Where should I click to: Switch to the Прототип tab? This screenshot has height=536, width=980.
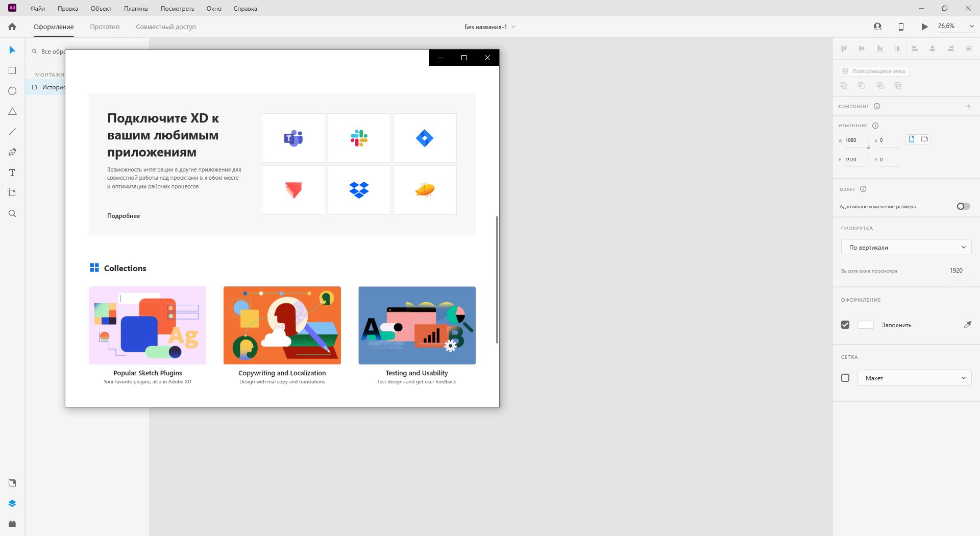pyautogui.click(x=105, y=27)
